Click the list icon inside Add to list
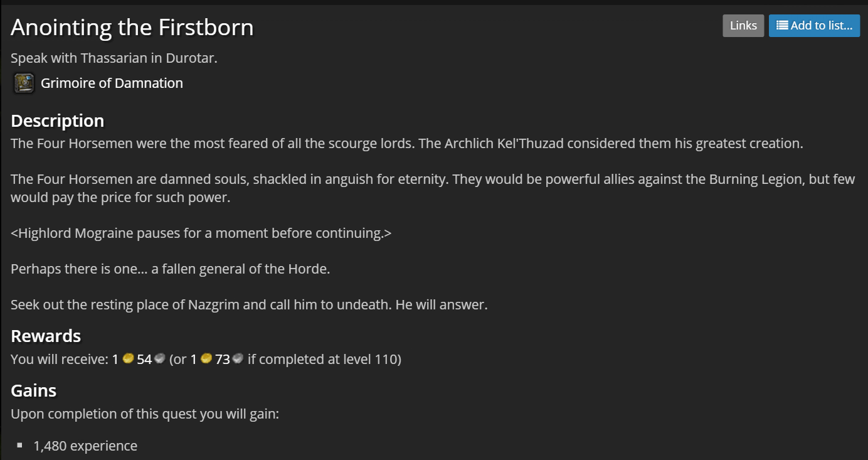The width and height of the screenshot is (868, 460). coord(782,26)
